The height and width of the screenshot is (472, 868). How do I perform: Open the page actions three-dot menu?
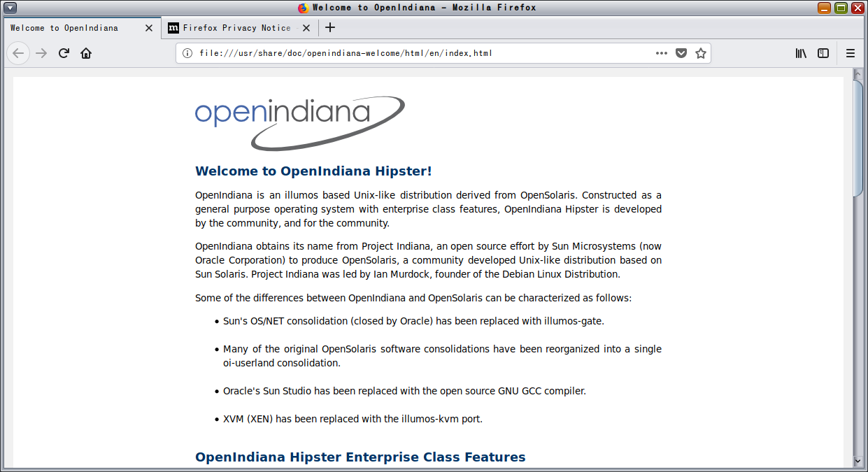[x=662, y=53]
